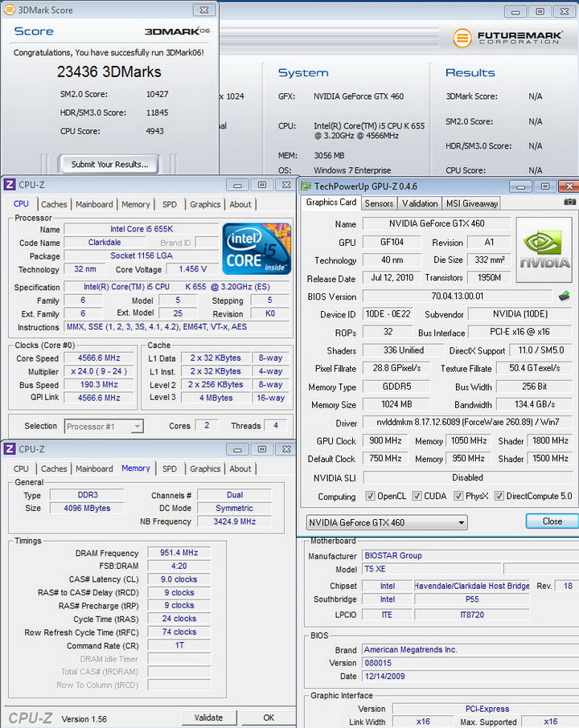Switch to the Validation tab in GPU-Z
579x728 pixels.
click(x=420, y=203)
